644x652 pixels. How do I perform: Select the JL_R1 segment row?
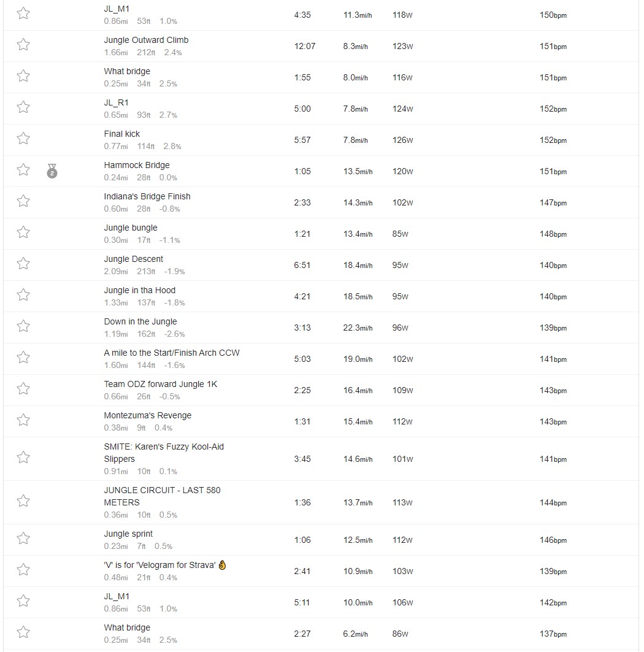tap(321, 109)
